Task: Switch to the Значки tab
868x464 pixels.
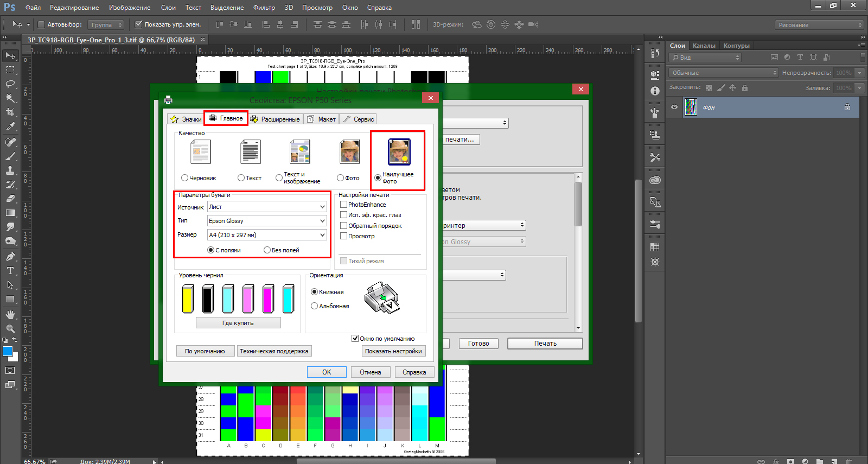Action: 186,119
